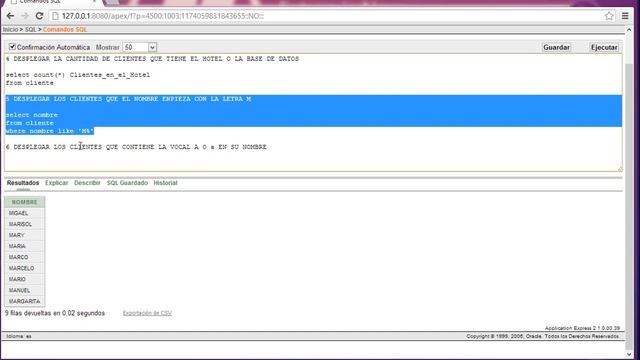Switch to the Explicar tab
Screen dimensions: 640x360
click(x=56, y=183)
